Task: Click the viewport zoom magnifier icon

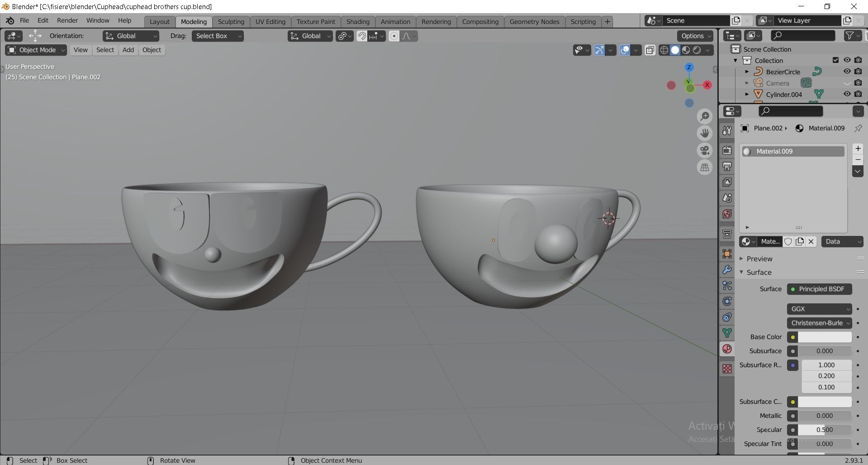Action: click(x=705, y=116)
